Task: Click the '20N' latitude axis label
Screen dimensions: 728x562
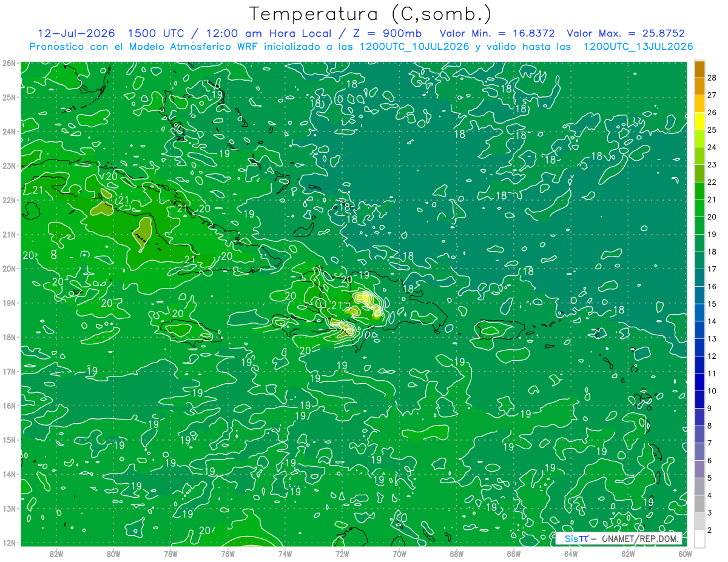Action: point(9,269)
